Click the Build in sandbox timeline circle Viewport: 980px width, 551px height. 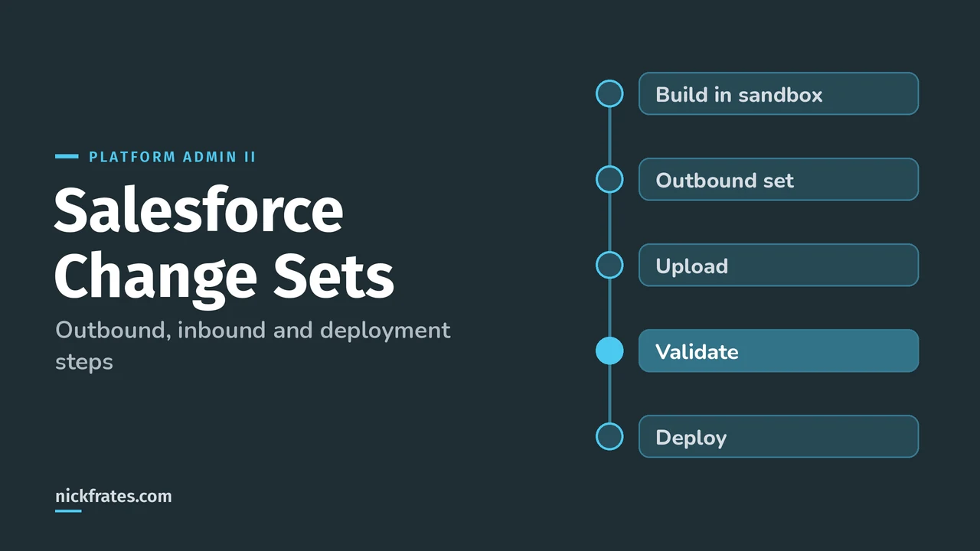[x=609, y=93]
